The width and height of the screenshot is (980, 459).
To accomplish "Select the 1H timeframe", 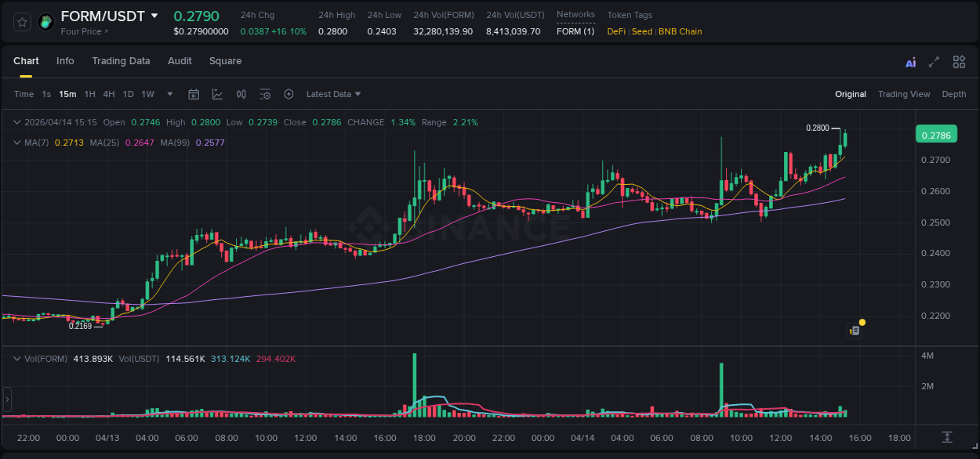I will coord(91,94).
